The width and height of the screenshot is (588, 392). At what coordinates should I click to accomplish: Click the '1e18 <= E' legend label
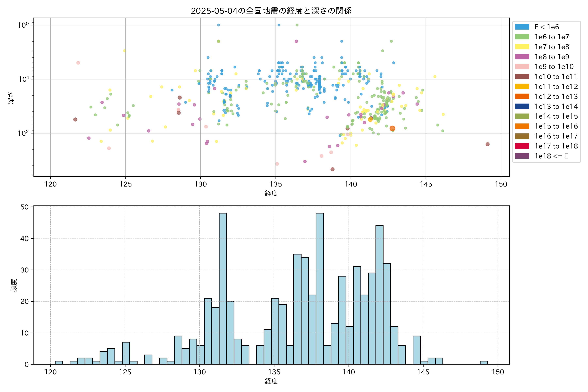pyautogui.click(x=551, y=156)
